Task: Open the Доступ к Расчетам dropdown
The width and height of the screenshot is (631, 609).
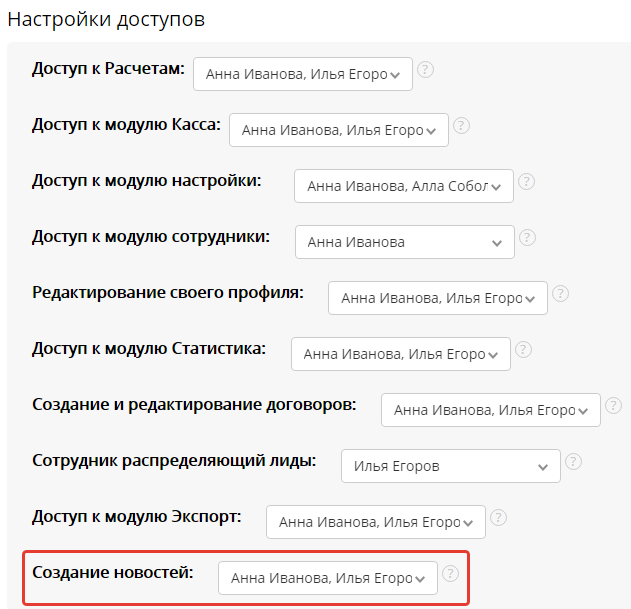Action: pos(303,74)
